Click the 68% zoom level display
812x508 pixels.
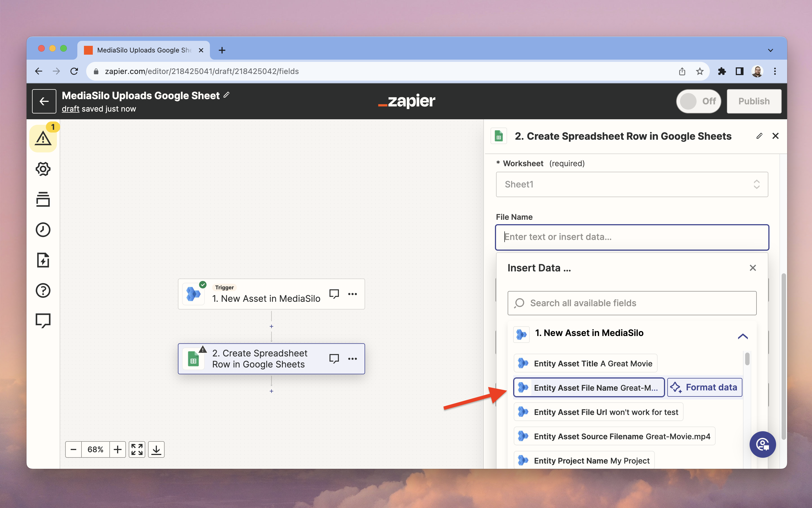pos(96,449)
